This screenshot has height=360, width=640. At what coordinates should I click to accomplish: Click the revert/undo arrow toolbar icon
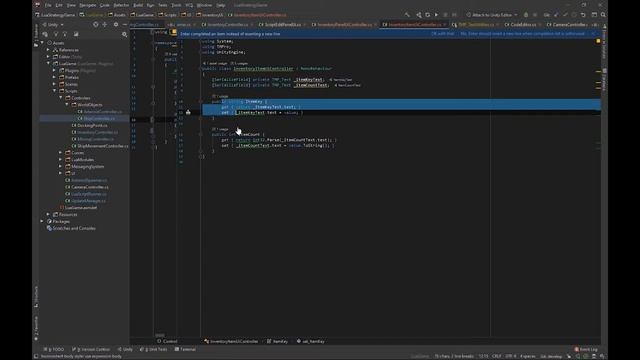[583, 15]
